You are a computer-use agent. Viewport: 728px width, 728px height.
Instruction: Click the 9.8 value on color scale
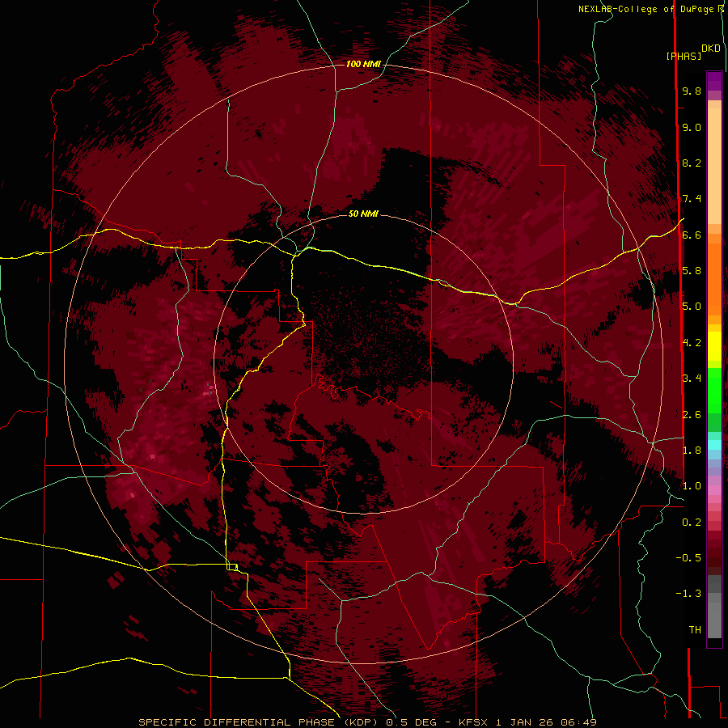point(692,91)
